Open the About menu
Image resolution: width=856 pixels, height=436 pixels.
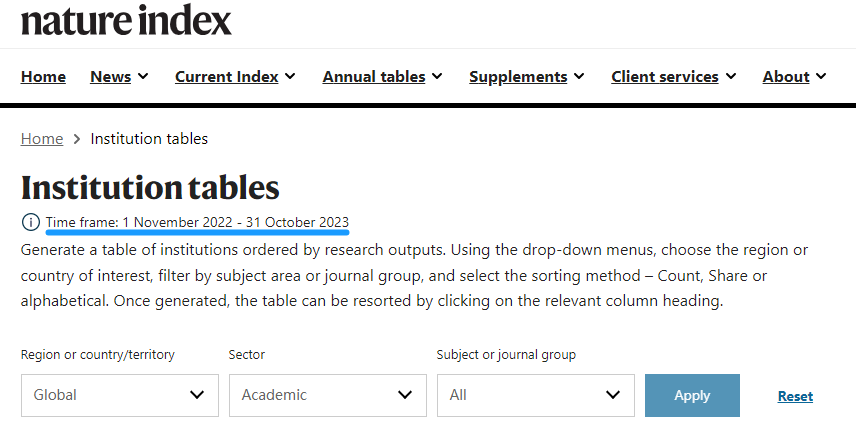pyautogui.click(x=794, y=77)
